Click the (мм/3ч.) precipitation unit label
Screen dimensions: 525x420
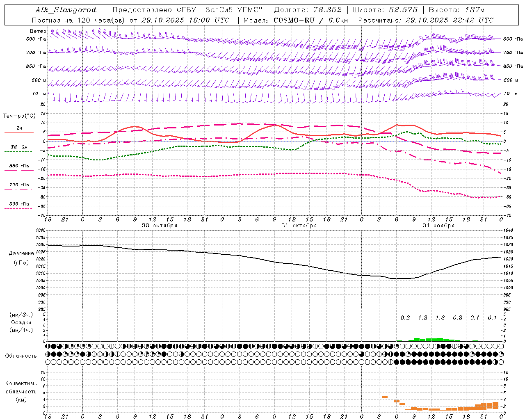tap(21, 315)
